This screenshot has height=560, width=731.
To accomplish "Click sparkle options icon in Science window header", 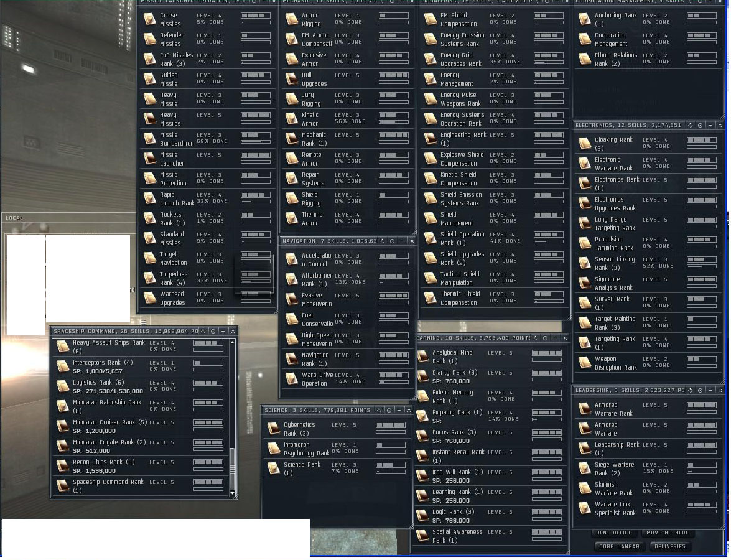I will [379, 410].
